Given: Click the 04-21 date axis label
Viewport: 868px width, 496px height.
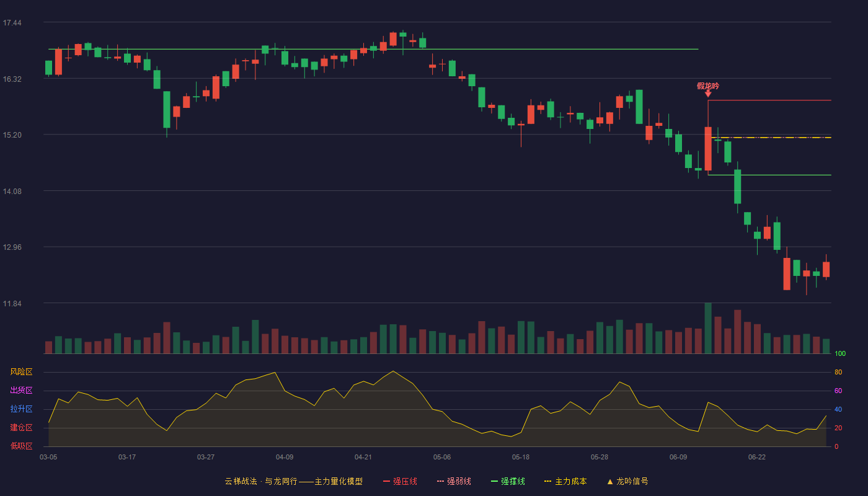Looking at the screenshot, I should click(x=363, y=457).
